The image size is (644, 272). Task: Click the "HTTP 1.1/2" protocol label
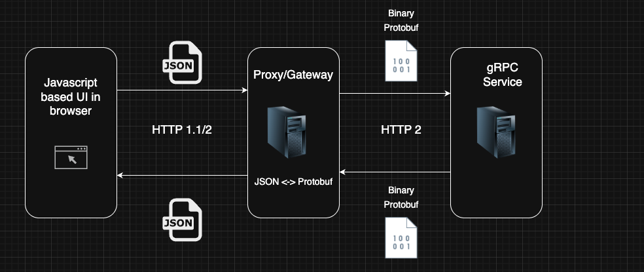click(182, 130)
